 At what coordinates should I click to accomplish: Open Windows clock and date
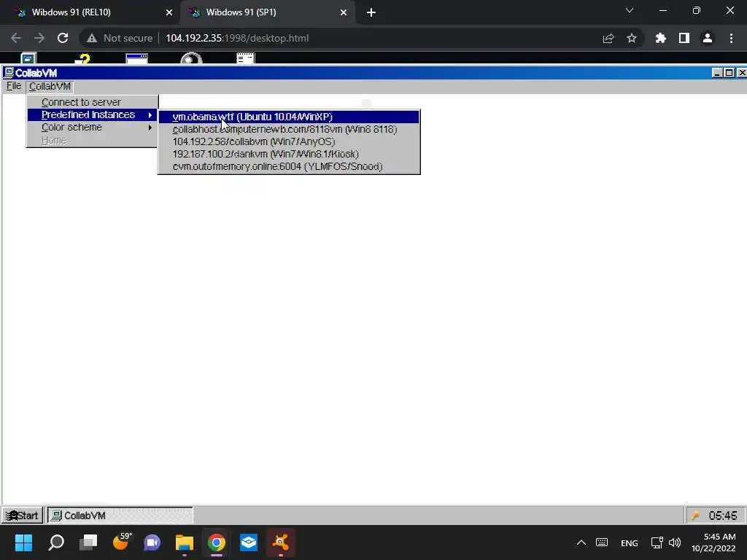[713, 542]
